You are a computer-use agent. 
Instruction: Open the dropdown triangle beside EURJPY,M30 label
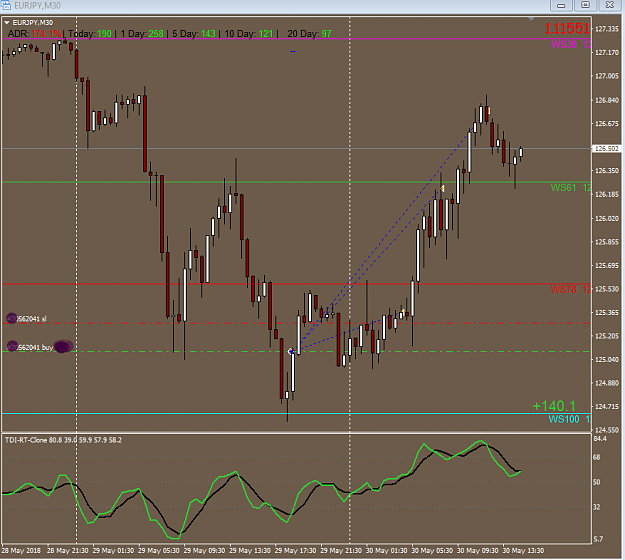7,23
